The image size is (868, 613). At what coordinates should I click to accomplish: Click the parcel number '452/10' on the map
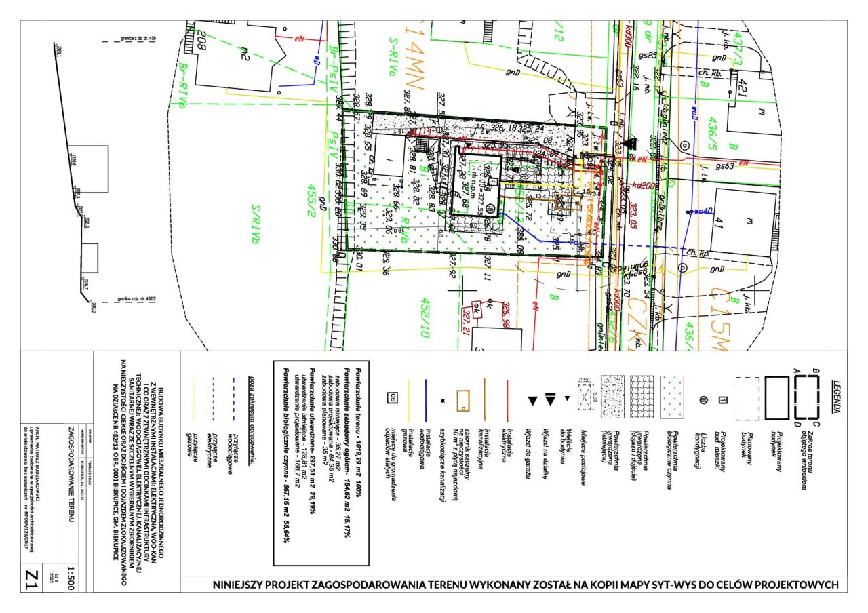[x=427, y=317]
